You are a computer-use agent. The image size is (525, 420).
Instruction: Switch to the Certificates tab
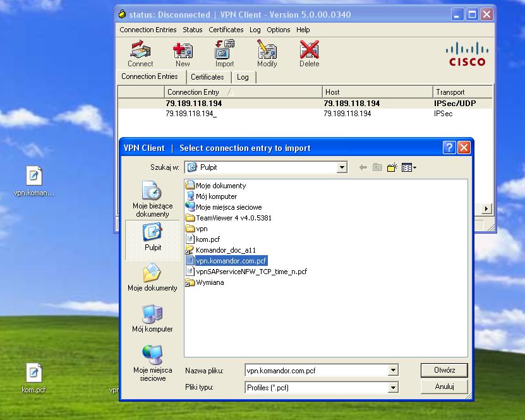(x=207, y=77)
